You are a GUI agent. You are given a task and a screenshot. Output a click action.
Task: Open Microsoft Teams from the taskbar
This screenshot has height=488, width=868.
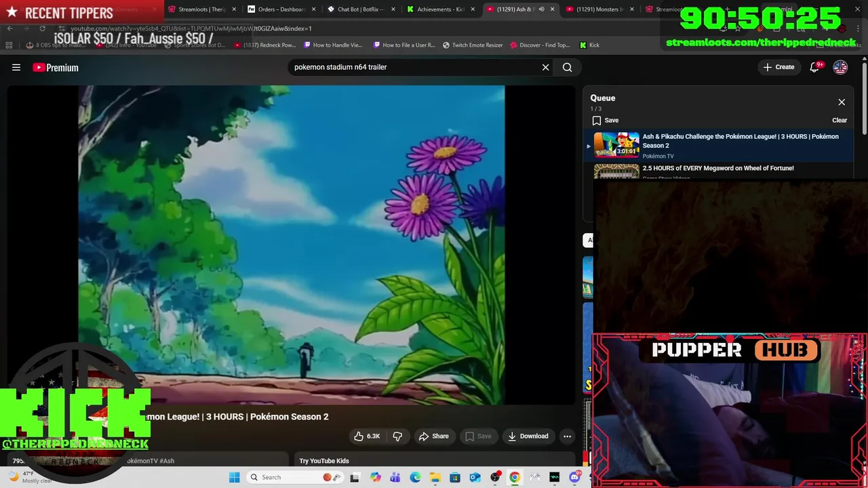[395, 477]
